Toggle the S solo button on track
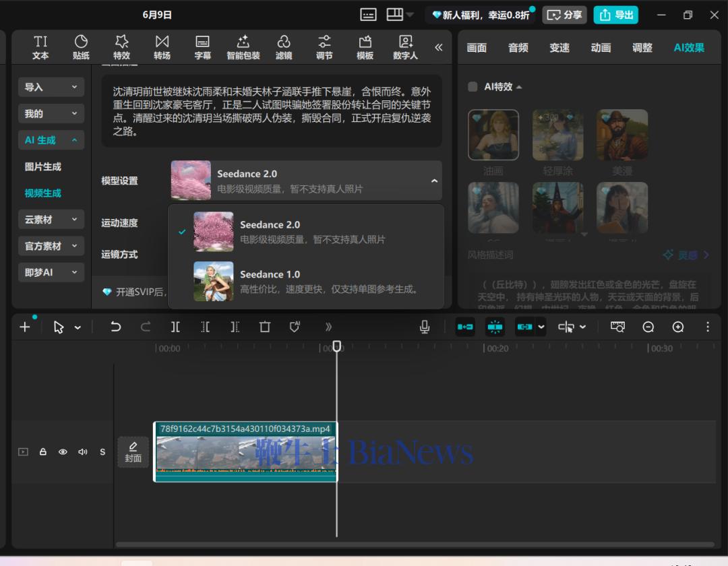 (x=102, y=452)
